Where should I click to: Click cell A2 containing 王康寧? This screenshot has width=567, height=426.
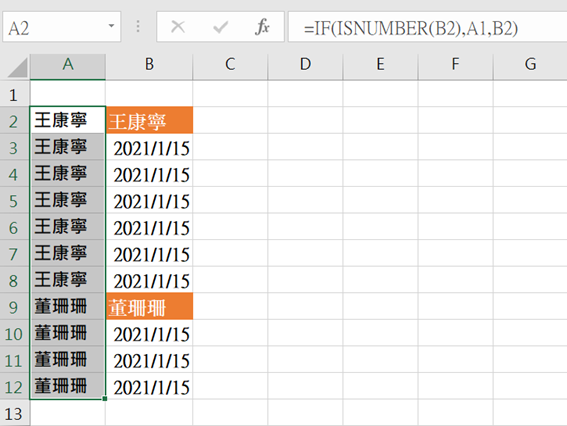pos(68,120)
